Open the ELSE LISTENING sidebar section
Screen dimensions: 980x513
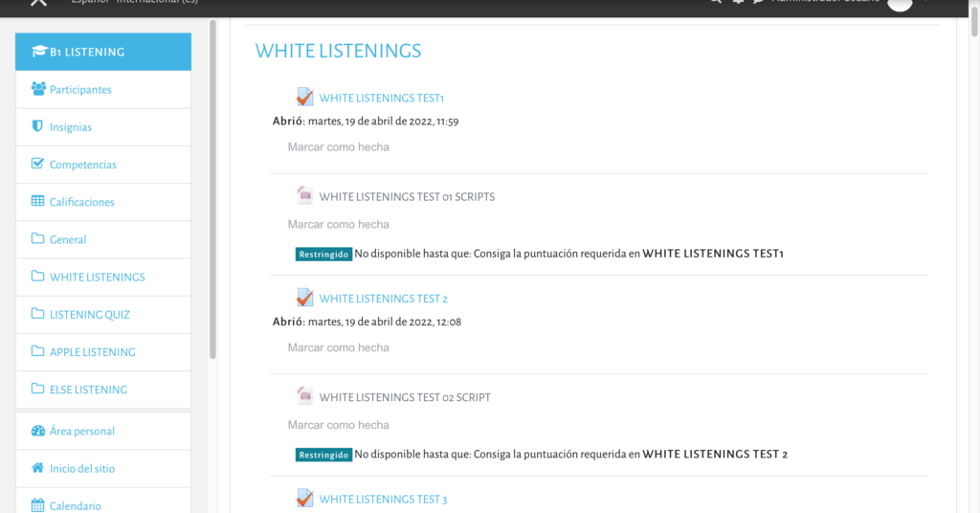click(x=88, y=390)
